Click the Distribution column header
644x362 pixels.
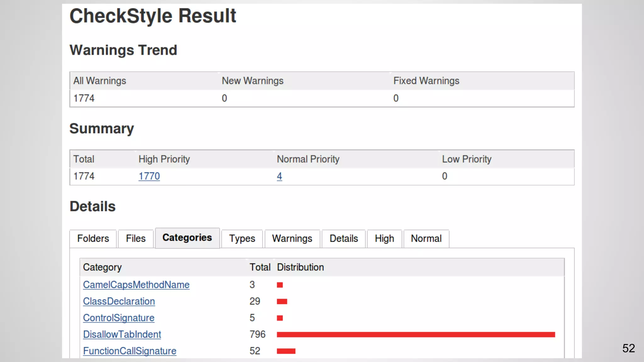coord(300,267)
